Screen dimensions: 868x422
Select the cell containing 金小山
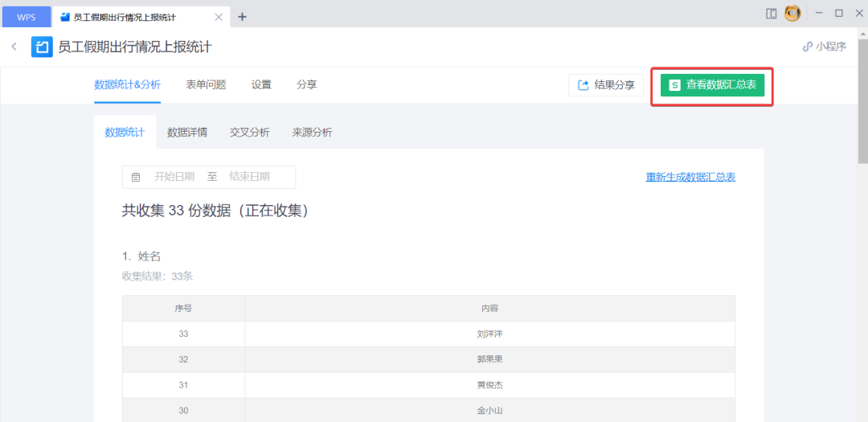pyautogui.click(x=490, y=411)
